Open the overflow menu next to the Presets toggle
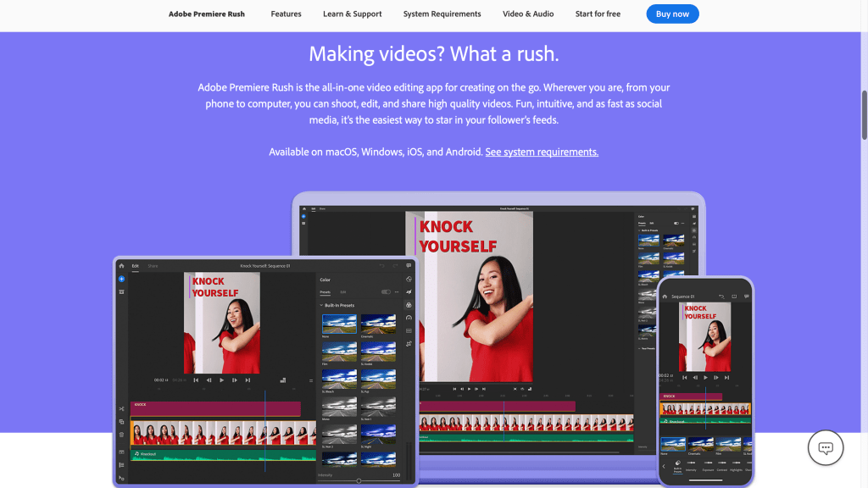The width and height of the screenshot is (868, 488). [397, 291]
